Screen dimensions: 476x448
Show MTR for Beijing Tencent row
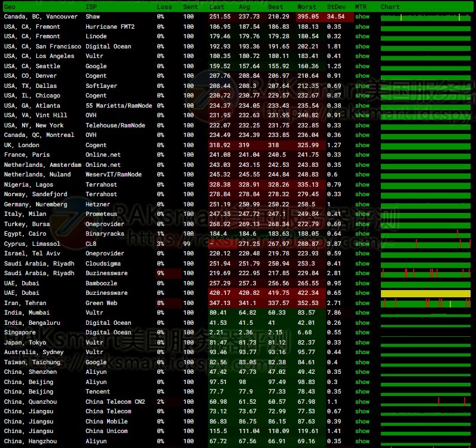pos(362,392)
